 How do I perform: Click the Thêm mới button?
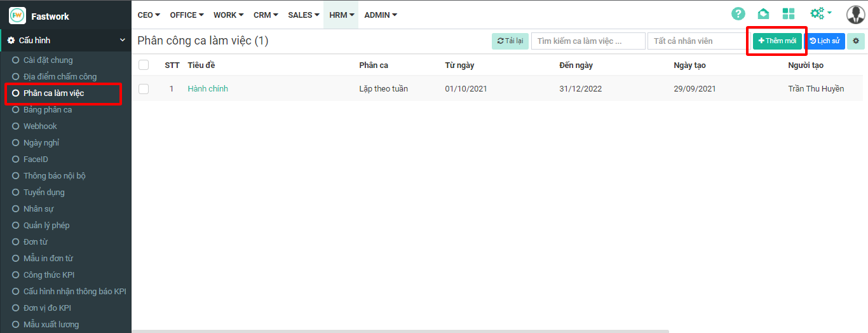pos(777,41)
